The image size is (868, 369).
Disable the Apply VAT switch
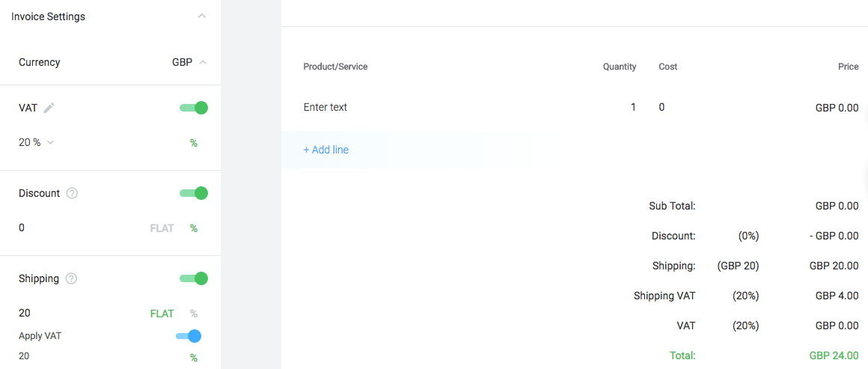click(x=189, y=336)
